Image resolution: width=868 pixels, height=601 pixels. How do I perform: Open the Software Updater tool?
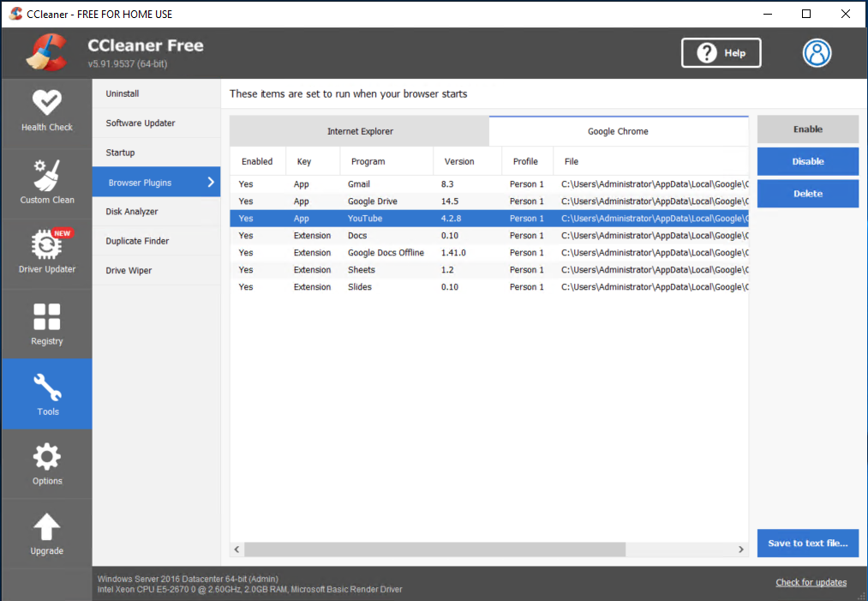coord(156,123)
